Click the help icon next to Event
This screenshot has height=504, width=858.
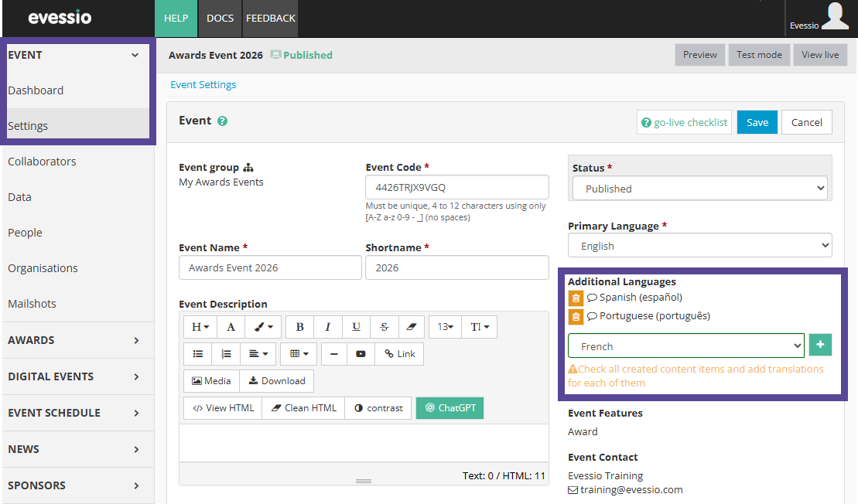coord(222,121)
